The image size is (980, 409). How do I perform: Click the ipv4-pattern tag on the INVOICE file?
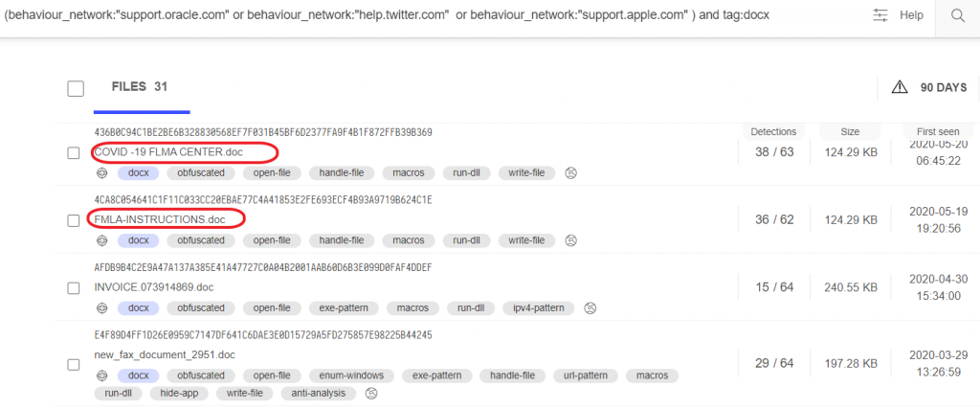538,307
